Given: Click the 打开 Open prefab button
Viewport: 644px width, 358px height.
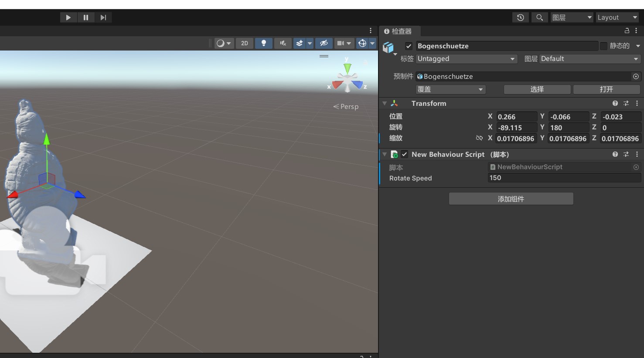Looking at the screenshot, I should pos(607,89).
